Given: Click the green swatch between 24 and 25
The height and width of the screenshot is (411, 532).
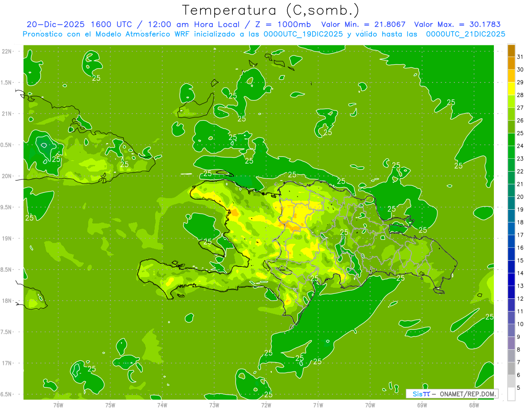Looking at the screenshot, I should tap(511, 139).
